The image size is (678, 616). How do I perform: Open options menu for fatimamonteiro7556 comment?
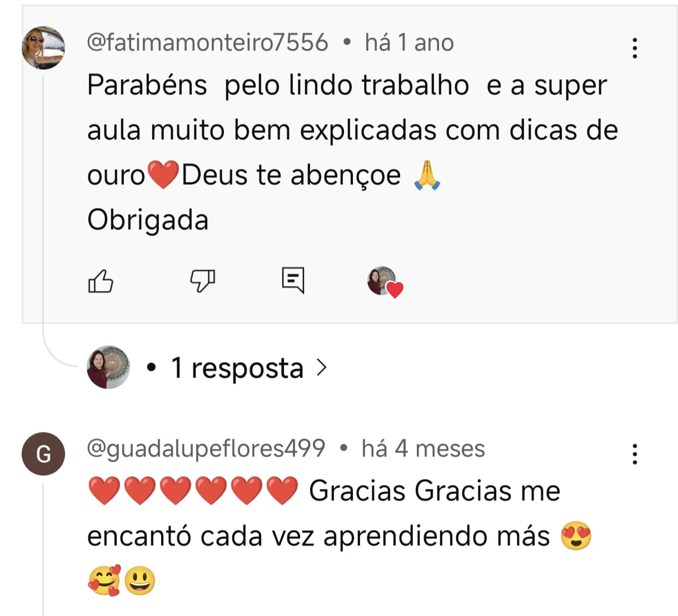[635, 48]
